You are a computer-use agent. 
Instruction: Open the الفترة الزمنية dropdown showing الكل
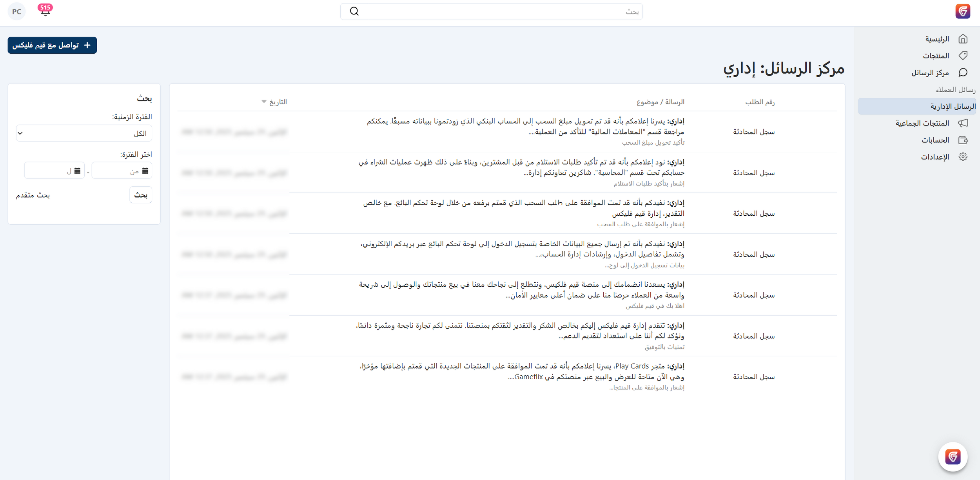tap(84, 133)
